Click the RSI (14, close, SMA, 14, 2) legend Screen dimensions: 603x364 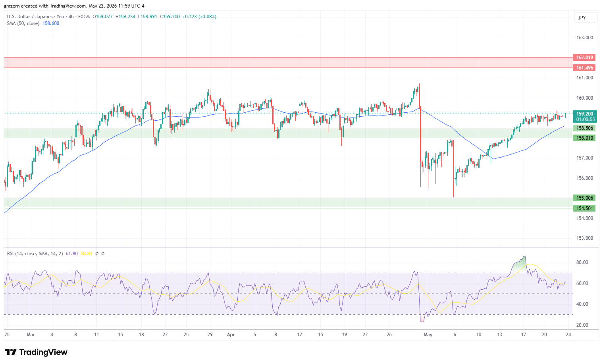35,254
